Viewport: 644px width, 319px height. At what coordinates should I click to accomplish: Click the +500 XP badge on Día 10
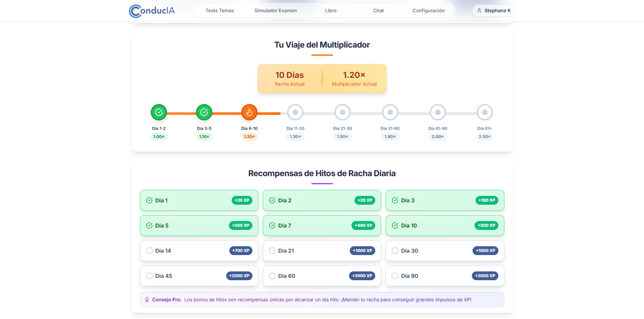486,225
